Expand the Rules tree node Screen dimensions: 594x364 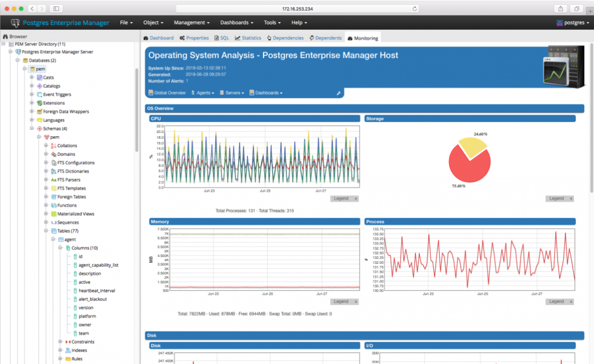coord(60,359)
